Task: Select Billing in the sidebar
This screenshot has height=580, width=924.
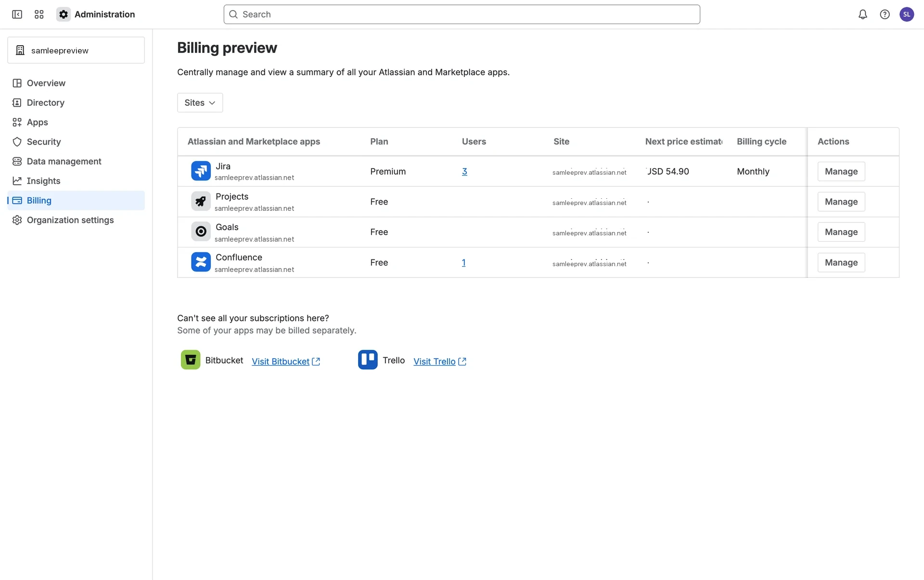Action: 76,200
